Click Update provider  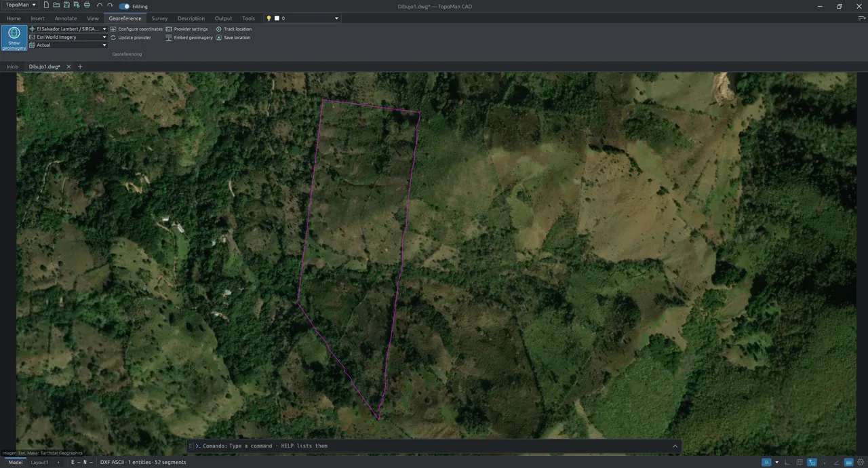(x=130, y=37)
